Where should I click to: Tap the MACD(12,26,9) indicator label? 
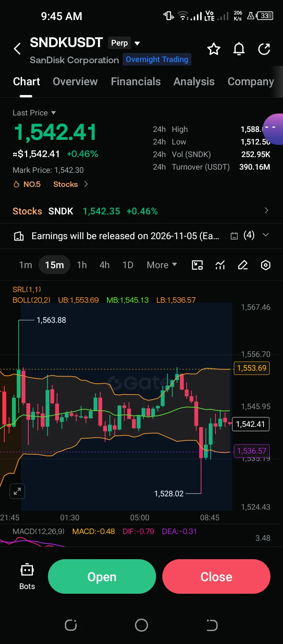click(x=39, y=531)
